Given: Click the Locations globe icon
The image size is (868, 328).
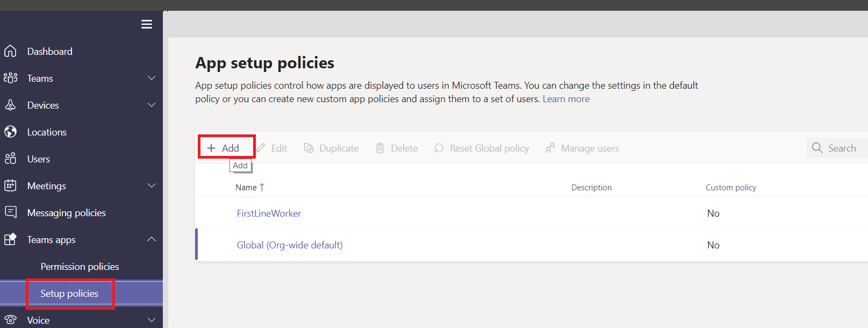Looking at the screenshot, I should point(10,132).
